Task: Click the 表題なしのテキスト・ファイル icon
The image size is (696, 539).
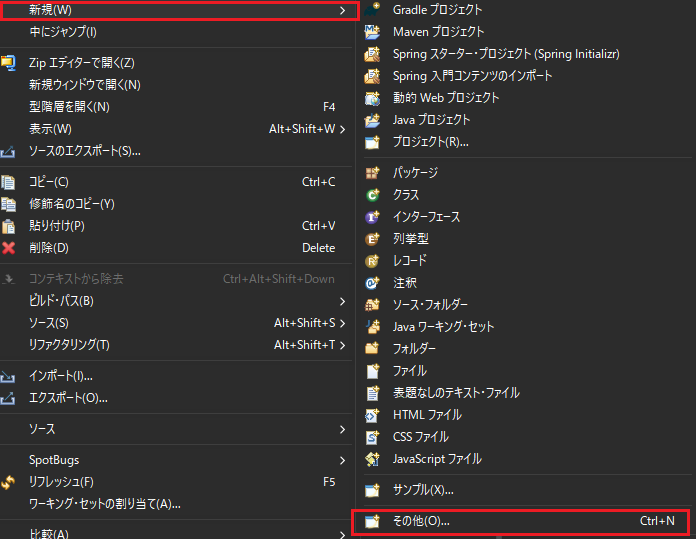Action: click(x=372, y=393)
